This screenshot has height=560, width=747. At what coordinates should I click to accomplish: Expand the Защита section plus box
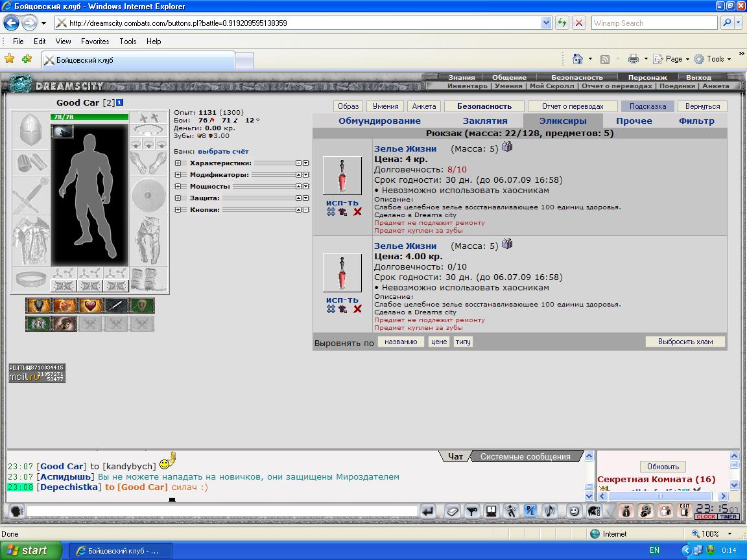coord(178,198)
